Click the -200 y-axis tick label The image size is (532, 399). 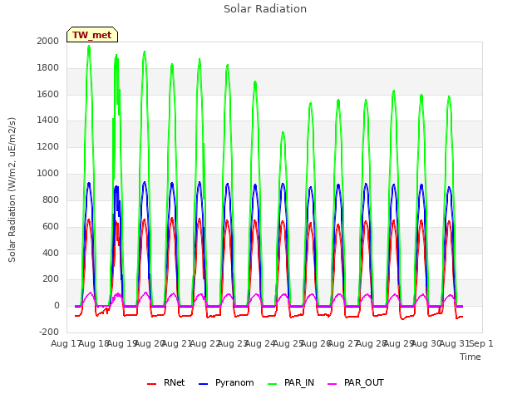tap(49, 332)
